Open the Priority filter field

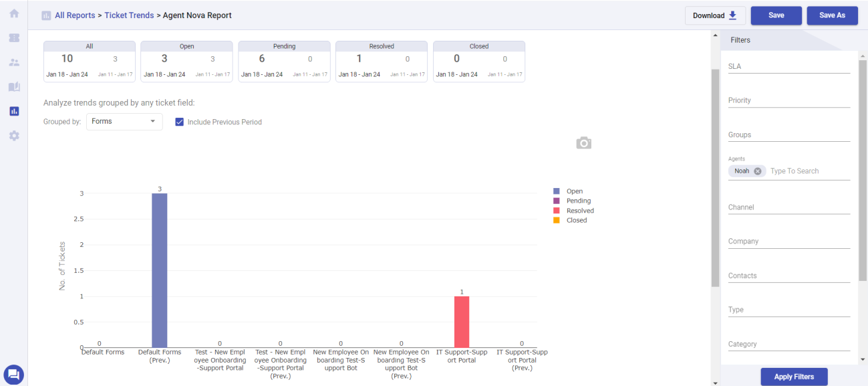[x=789, y=100]
